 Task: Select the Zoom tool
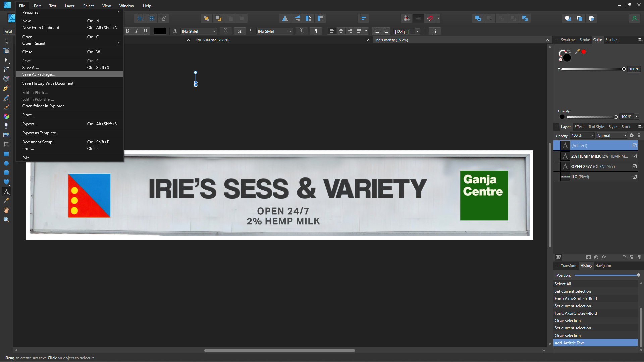6,219
